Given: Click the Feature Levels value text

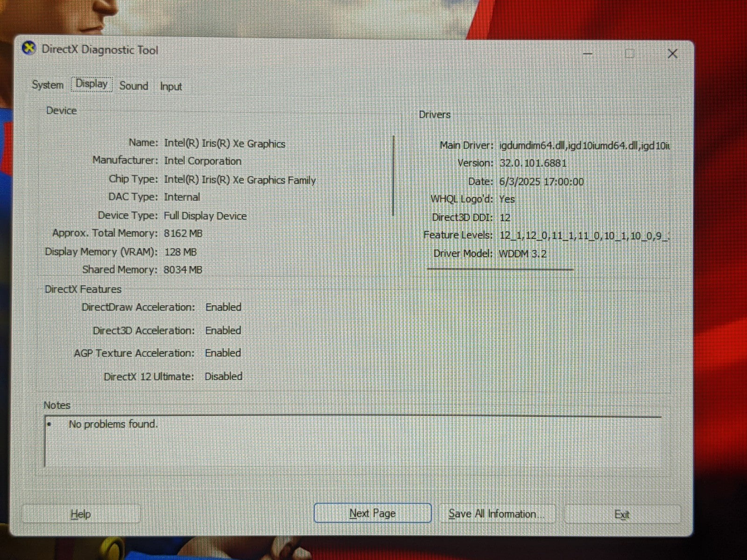Looking at the screenshot, I should point(584,236).
